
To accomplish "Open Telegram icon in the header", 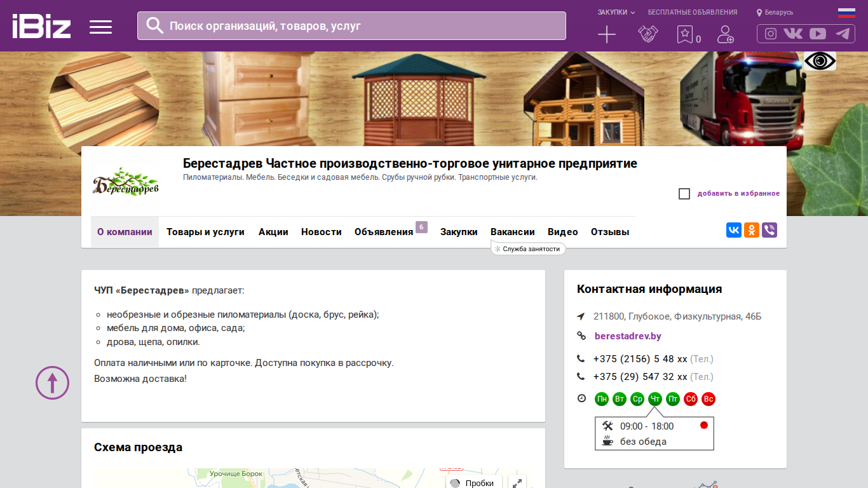I will 843,34.
